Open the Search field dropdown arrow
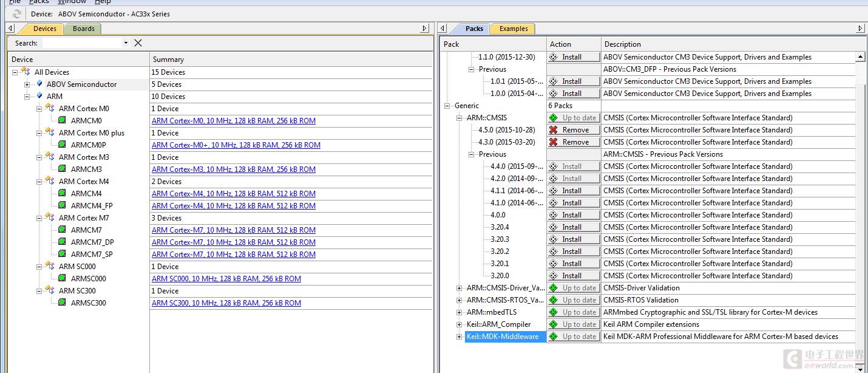 [x=126, y=43]
